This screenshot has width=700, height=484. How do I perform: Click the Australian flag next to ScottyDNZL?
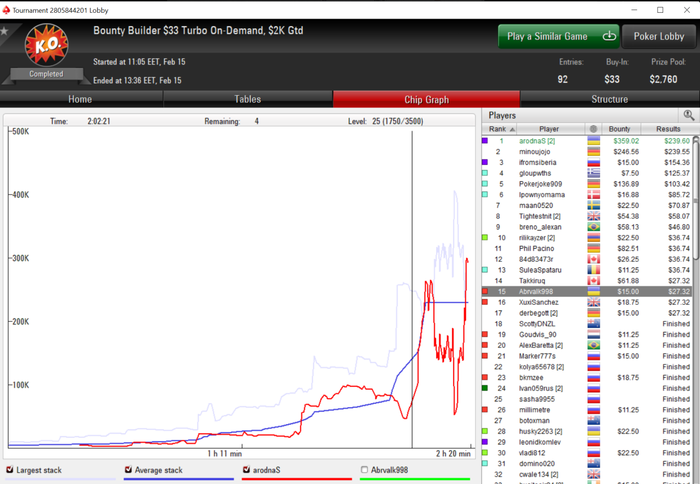coord(593,324)
